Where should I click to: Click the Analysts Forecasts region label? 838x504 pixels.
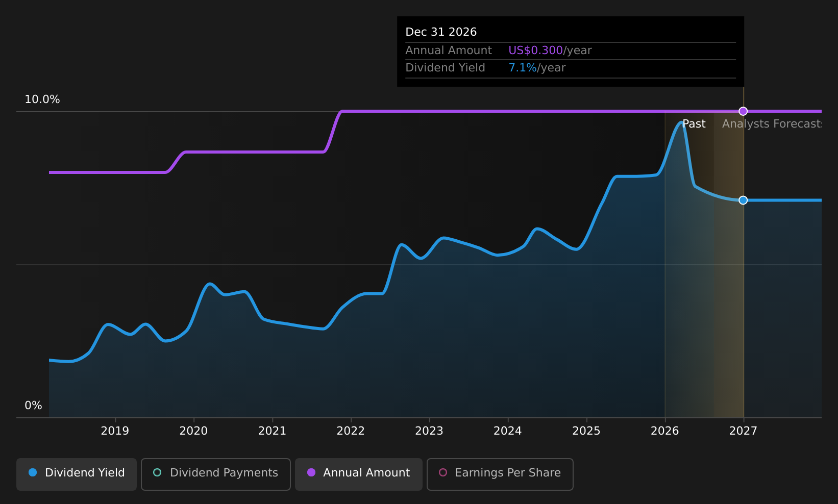coord(772,124)
